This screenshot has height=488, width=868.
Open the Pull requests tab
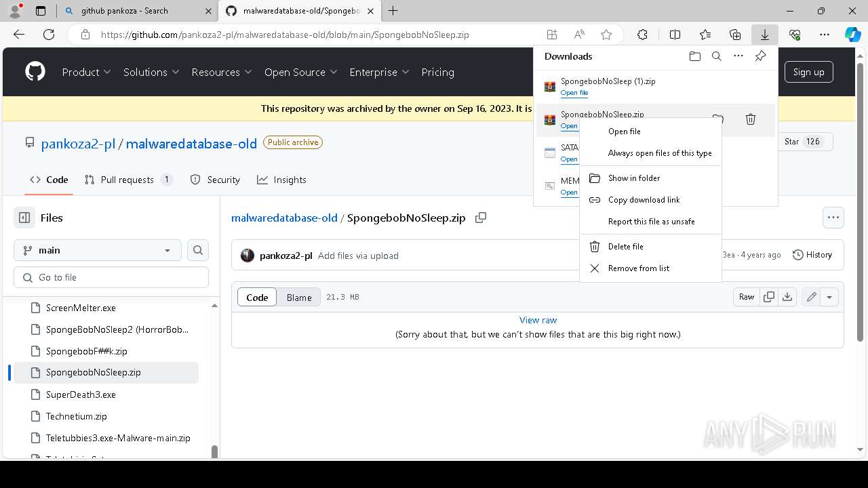point(128,180)
